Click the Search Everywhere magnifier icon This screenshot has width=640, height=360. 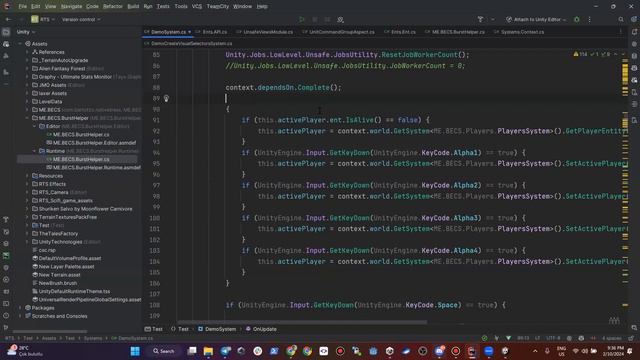[621, 19]
